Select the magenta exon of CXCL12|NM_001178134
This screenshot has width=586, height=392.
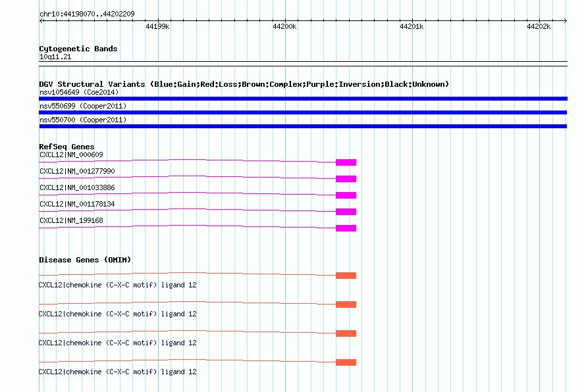click(x=346, y=212)
